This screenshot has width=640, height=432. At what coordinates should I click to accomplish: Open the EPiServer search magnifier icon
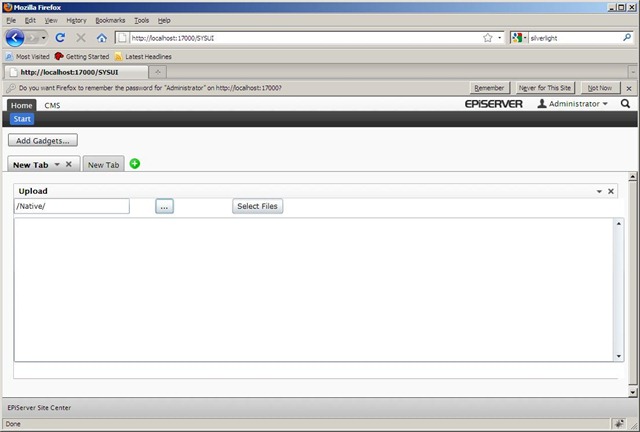click(x=625, y=104)
